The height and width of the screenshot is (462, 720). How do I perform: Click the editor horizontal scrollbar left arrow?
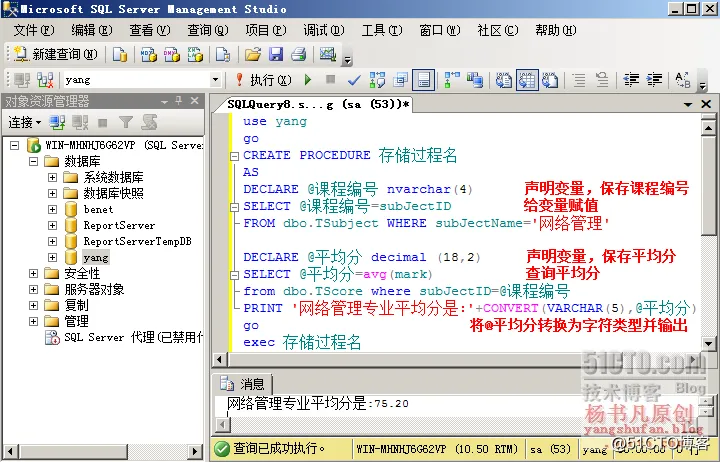click(219, 359)
